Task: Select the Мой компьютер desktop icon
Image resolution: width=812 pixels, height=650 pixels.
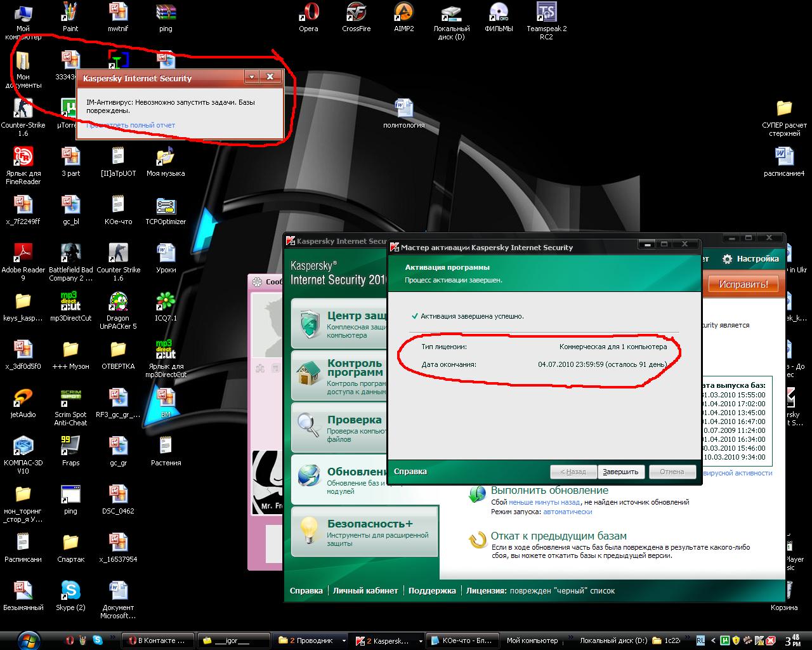Action: 23,21
